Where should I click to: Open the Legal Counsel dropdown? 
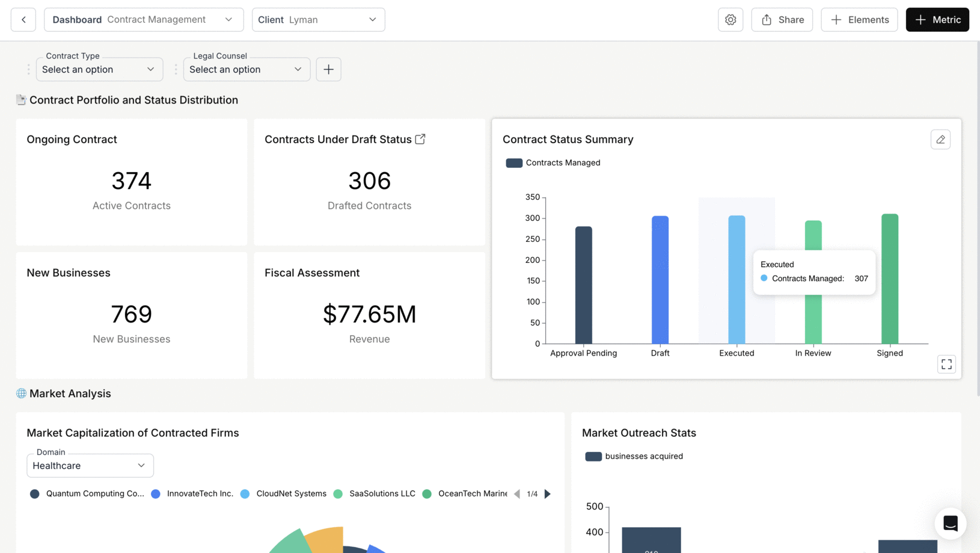point(246,69)
